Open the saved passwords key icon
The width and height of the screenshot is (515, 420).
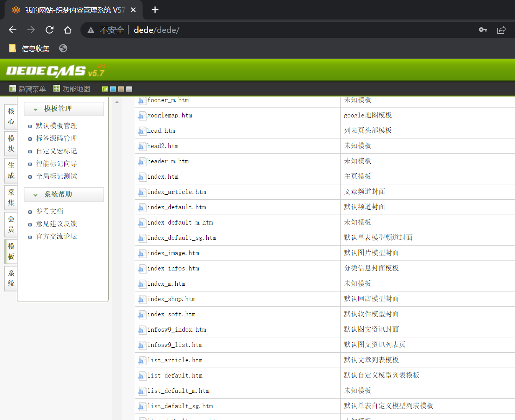pos(483,30)
